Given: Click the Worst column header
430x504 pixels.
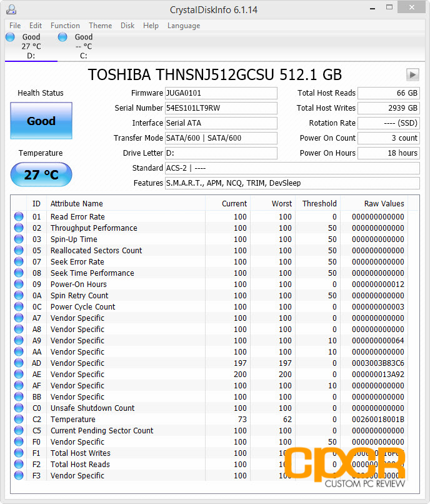Looking at the screenshot, I should [273, 203].
